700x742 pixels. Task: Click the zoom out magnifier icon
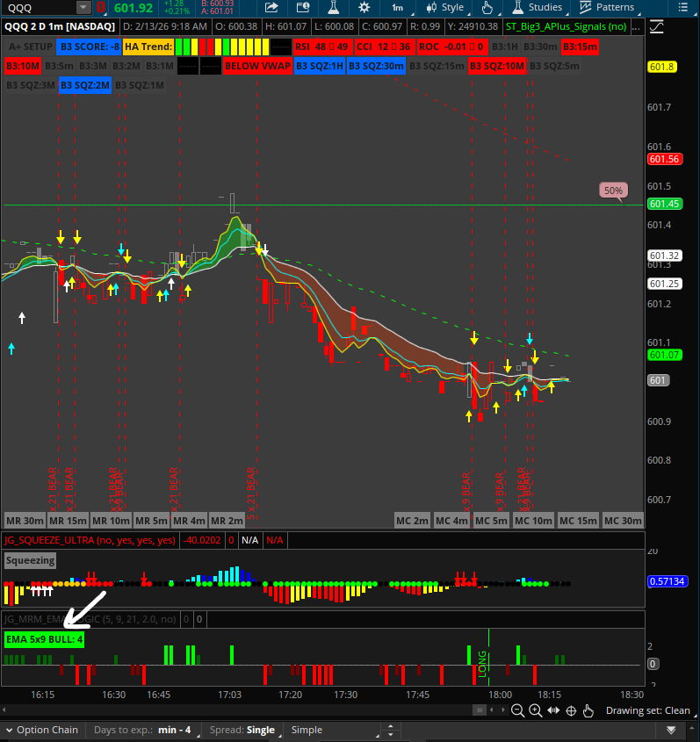click(518, 710)
